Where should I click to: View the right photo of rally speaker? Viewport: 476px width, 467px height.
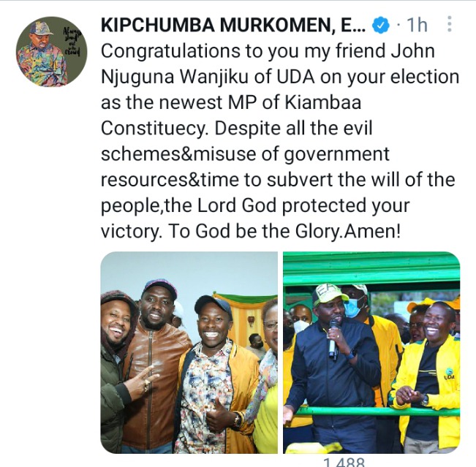coord(371,352)
